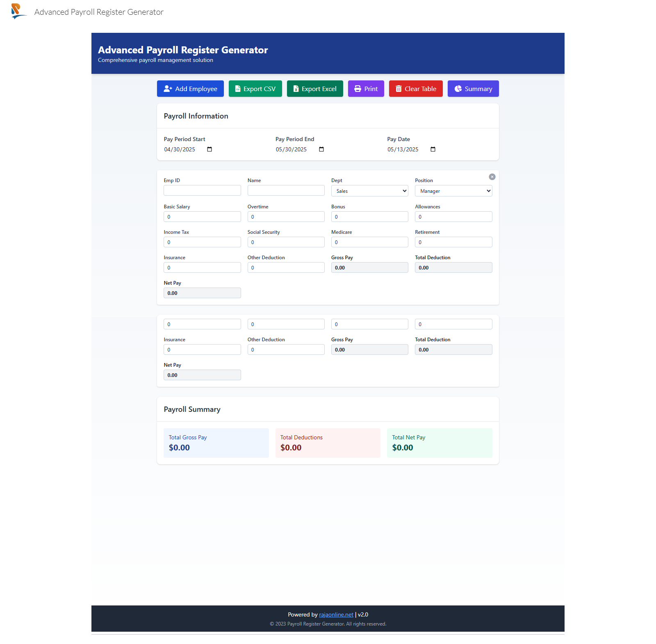This screenshot has height=644, width=656.
Task: Click Total Deduction value in second card
Action: coord(453,349)
